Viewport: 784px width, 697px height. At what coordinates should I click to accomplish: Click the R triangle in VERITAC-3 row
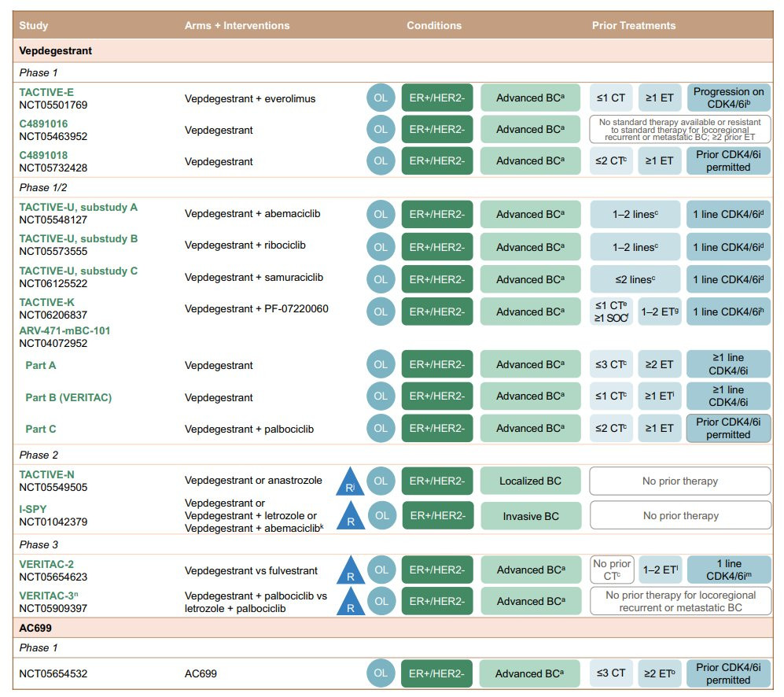point(351,602)
